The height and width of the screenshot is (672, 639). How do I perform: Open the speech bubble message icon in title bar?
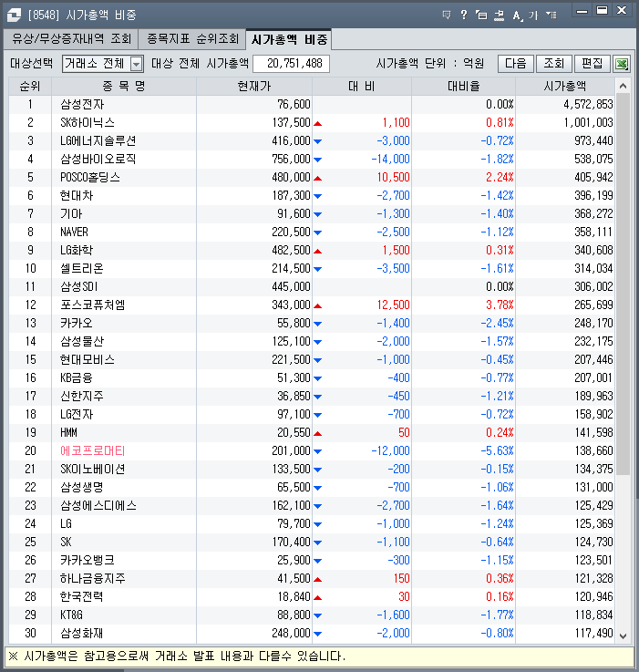(447, 16)
